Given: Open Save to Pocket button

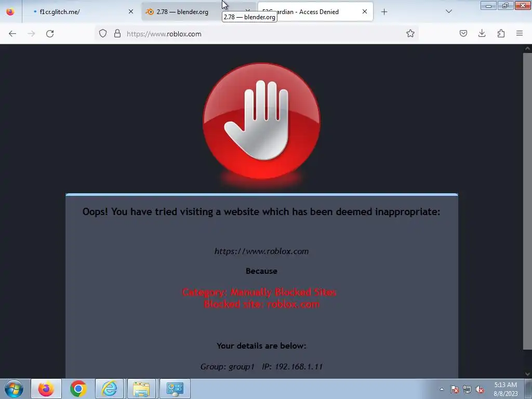Looking at the screenshot, I should pos(463,33).
